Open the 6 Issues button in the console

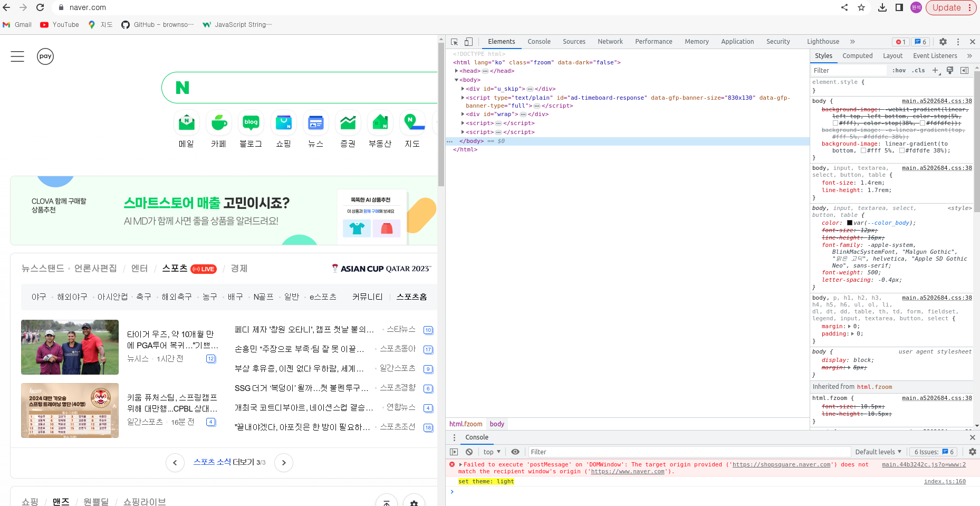[x=934, y=452]
